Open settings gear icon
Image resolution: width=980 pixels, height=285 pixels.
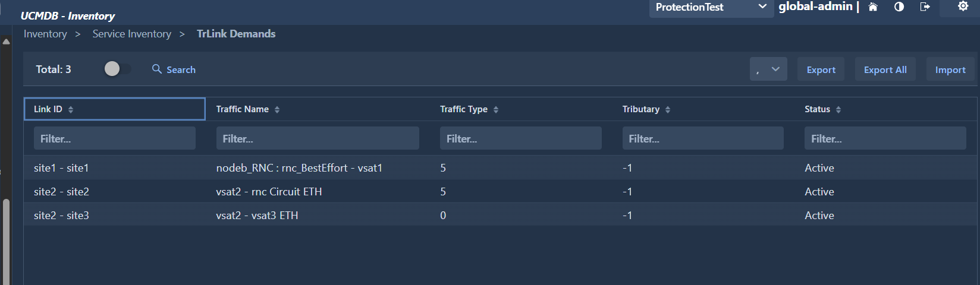click(963, 7)
